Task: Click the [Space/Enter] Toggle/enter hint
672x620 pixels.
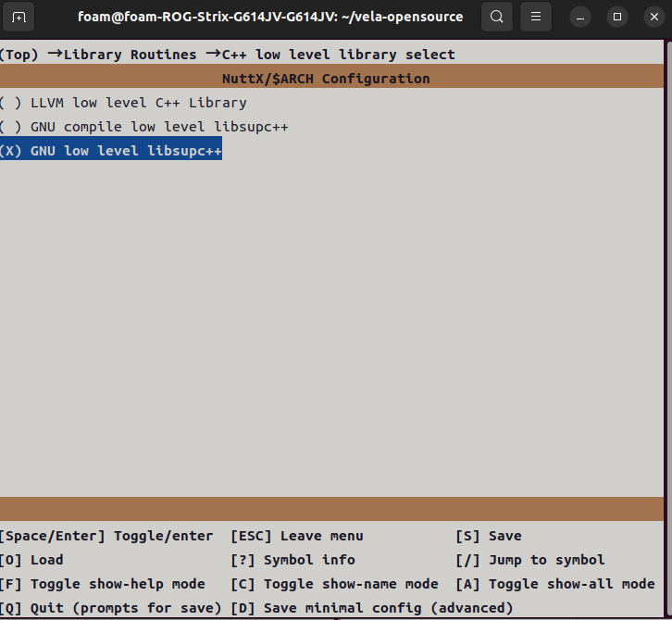Action: coord(106,536)
